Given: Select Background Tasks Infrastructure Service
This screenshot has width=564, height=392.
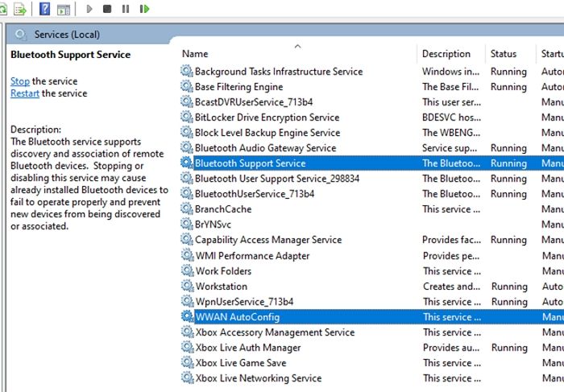Looking at the screenshot, I should [x=278, y=72].
